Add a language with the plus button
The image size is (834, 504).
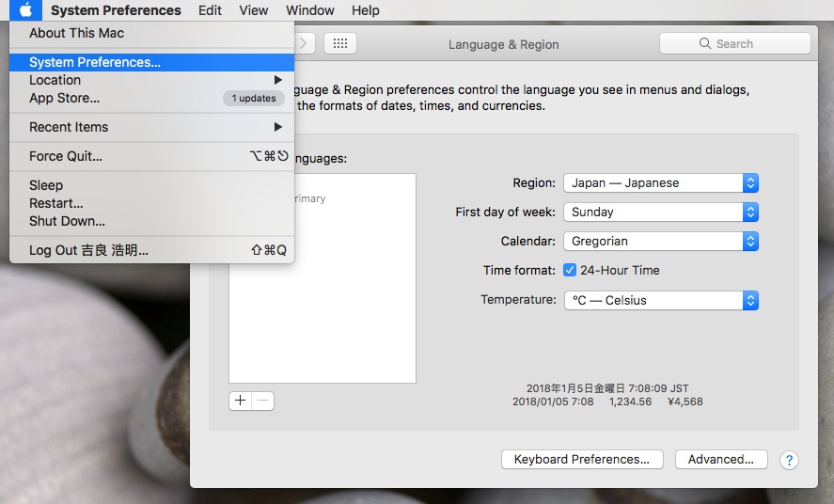pos(241,401)
